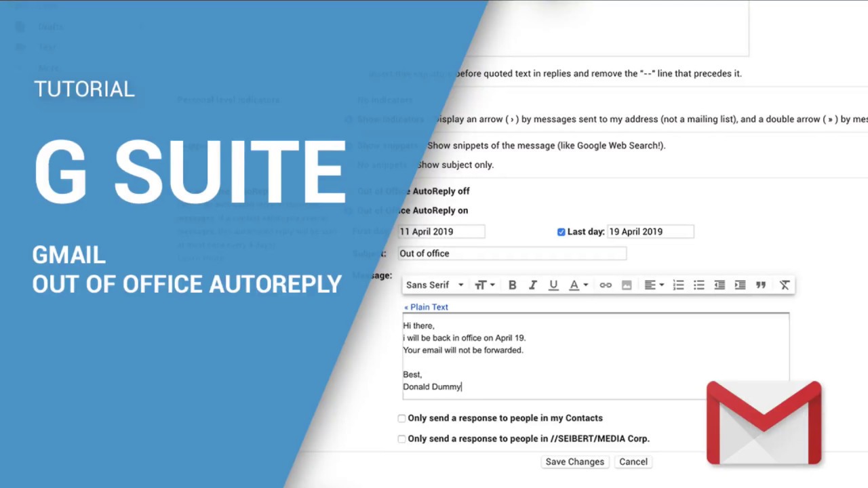Check Only send a response to people in my Contacts

401,418
